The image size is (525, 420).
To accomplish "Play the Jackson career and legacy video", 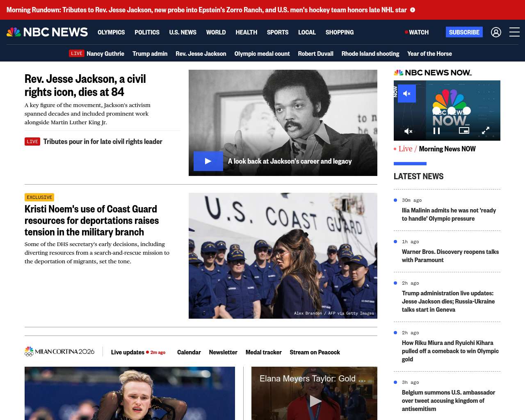I will pos(208,161).
